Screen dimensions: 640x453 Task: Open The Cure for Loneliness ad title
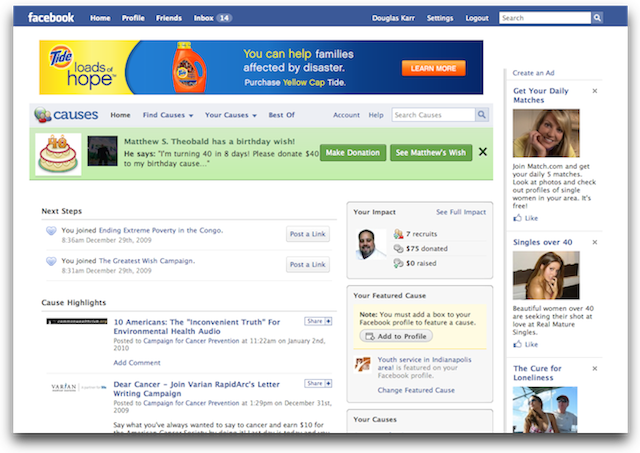[537, 373]
